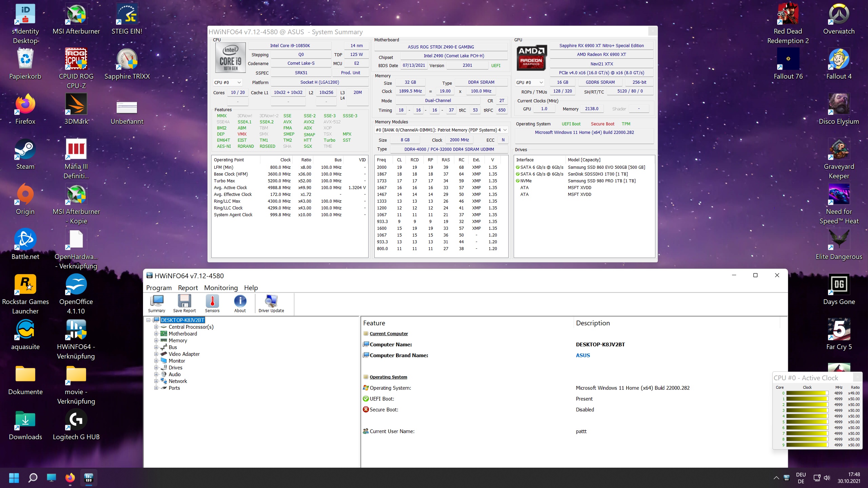Click the Windows Start button
The height and width of the screenshot is (488, 868).
click(14, 478)
